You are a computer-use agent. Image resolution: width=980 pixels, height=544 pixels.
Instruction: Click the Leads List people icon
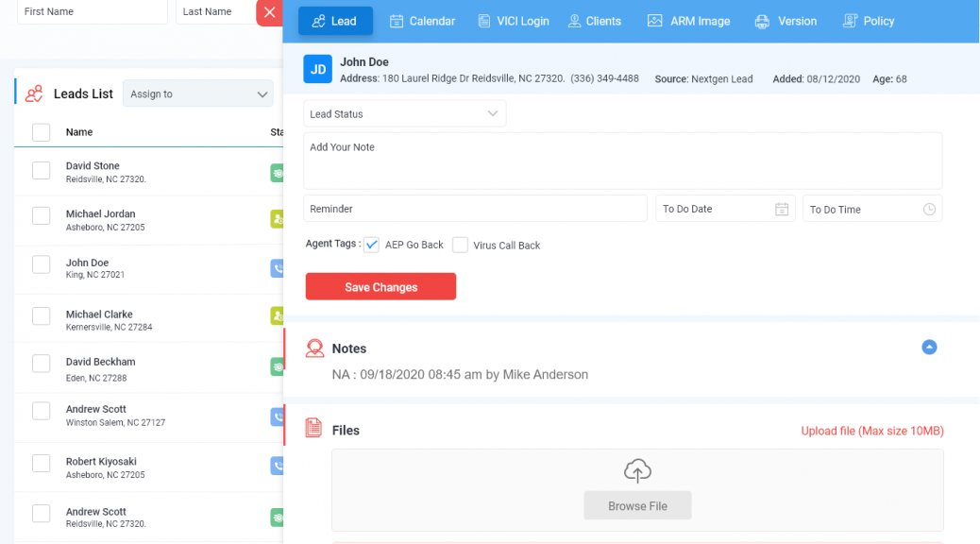34,93
